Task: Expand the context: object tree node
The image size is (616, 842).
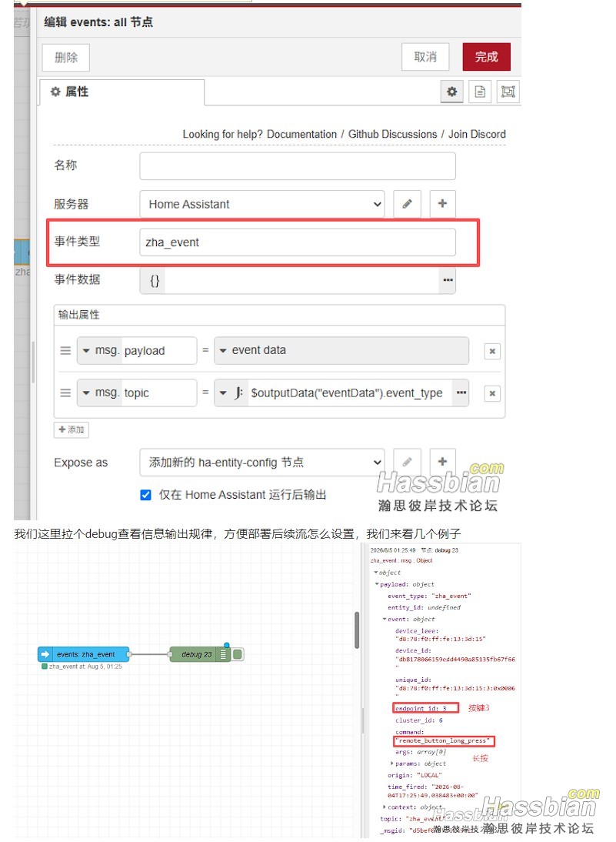Action: tap(385, 807)
